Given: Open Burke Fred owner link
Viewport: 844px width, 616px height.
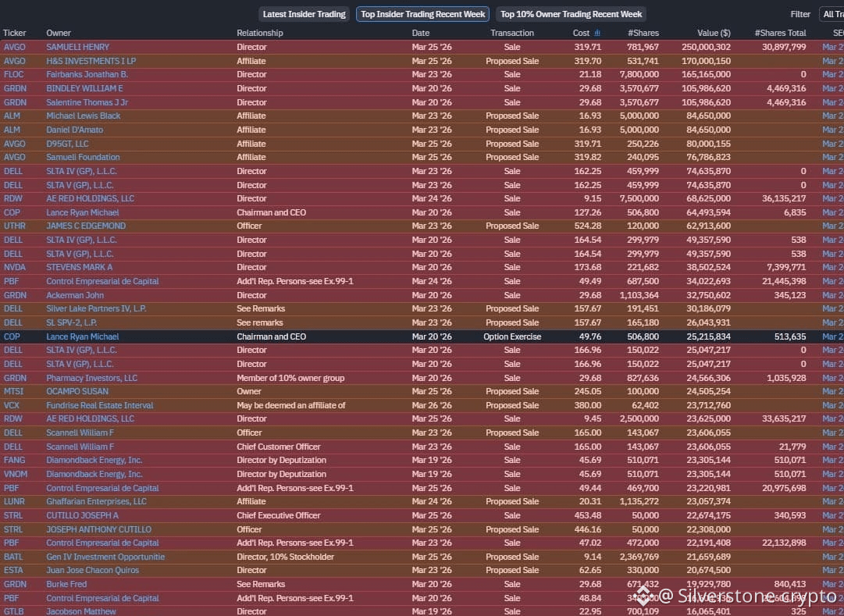Looking at the screenshot, I should click(x=66, y=584).
